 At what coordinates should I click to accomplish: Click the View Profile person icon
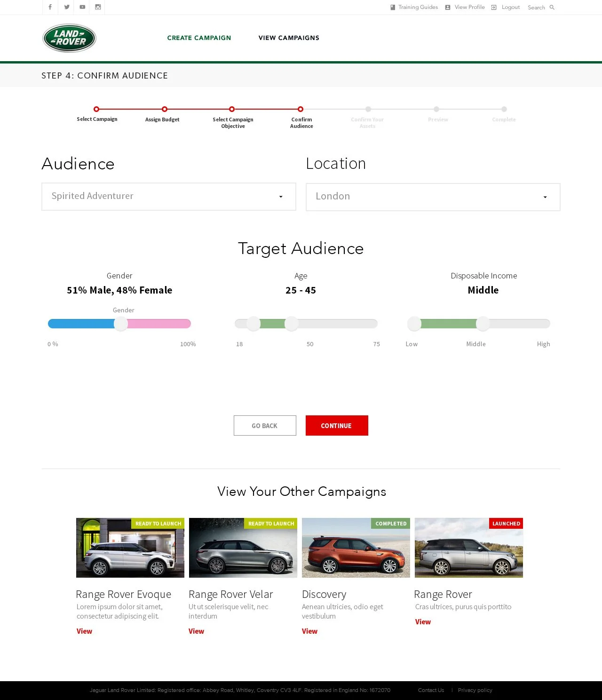click(x=448, y=8)
